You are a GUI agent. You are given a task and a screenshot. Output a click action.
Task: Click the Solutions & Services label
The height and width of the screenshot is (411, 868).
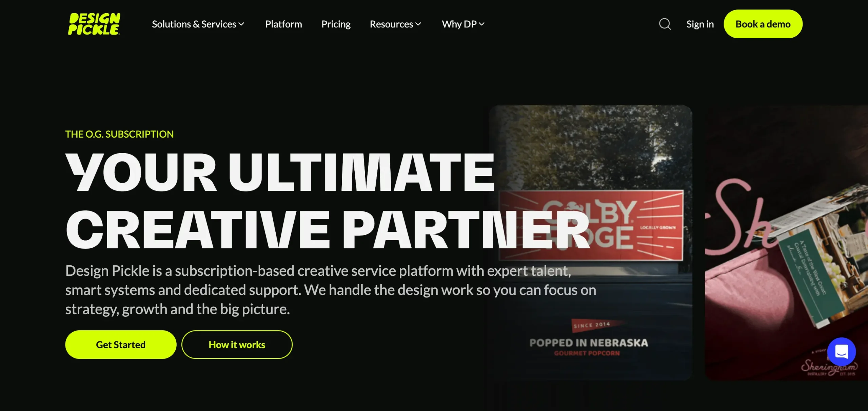194,24
